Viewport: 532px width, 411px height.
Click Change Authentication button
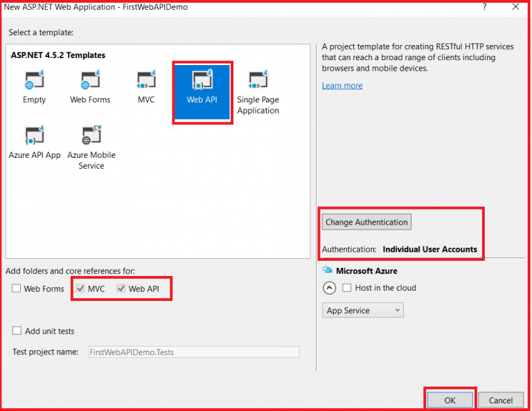coord(366,222)
